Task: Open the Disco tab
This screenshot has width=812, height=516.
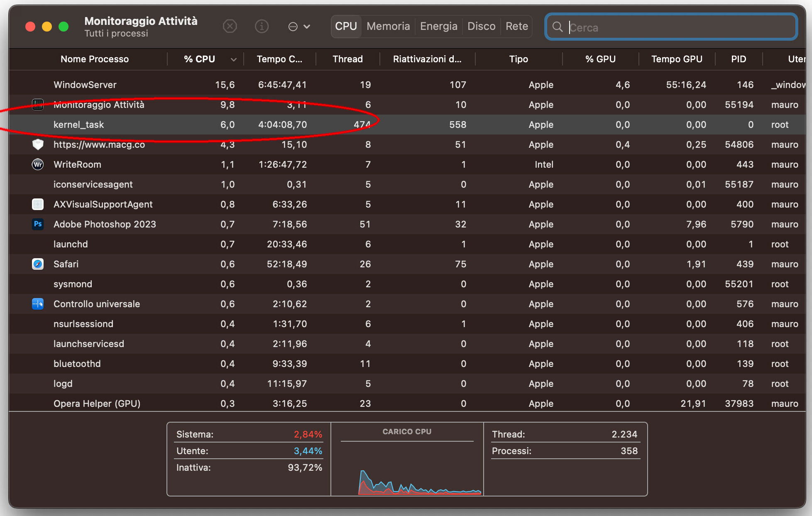Action: point(481,27)
